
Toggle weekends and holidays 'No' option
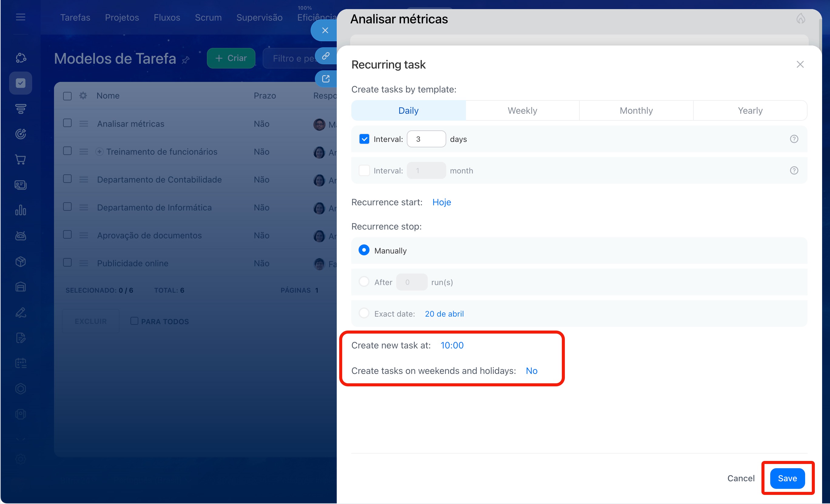click(531, 371)
